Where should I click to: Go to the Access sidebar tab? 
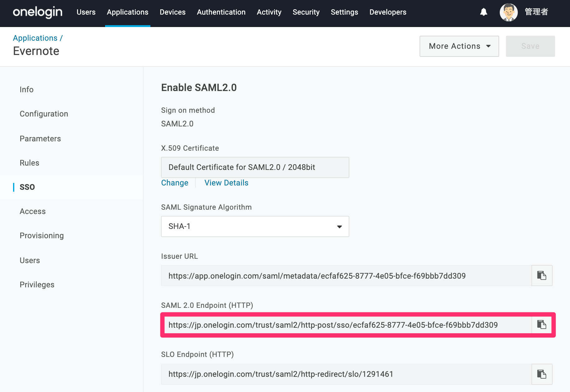33,211
